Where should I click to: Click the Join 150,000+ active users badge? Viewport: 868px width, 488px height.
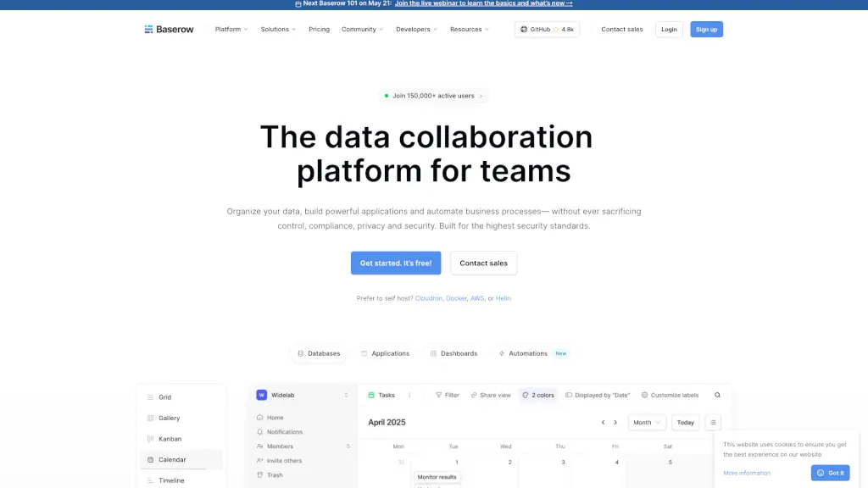[433, 96]
